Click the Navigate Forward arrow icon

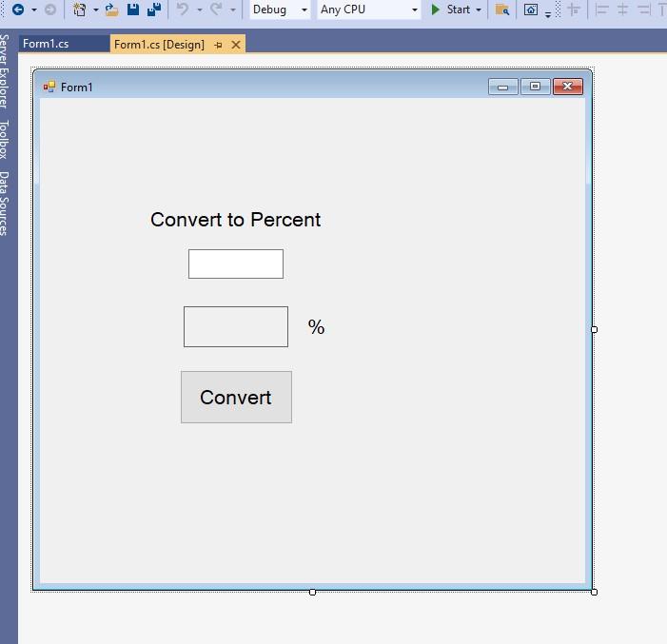pos(50,10)
